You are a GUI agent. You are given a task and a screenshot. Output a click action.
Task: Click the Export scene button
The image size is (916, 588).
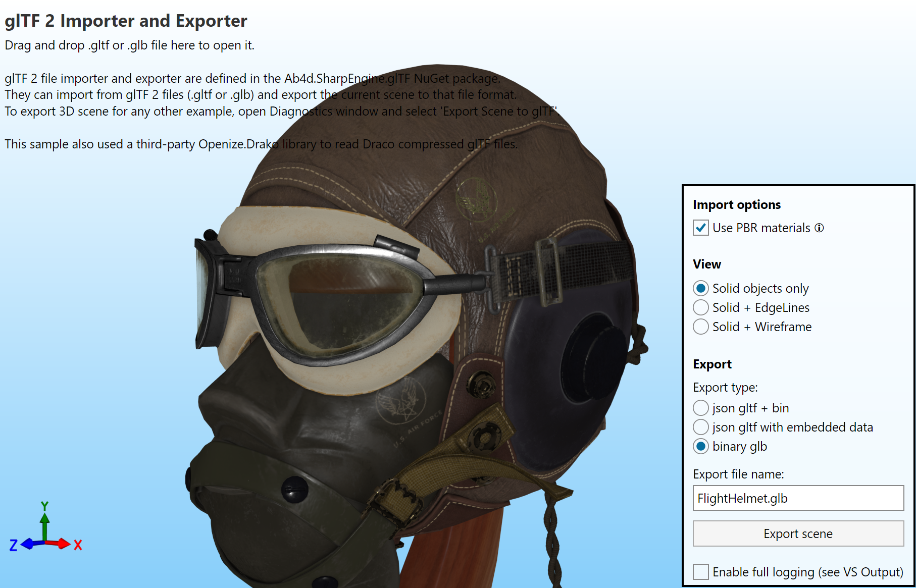798,533
